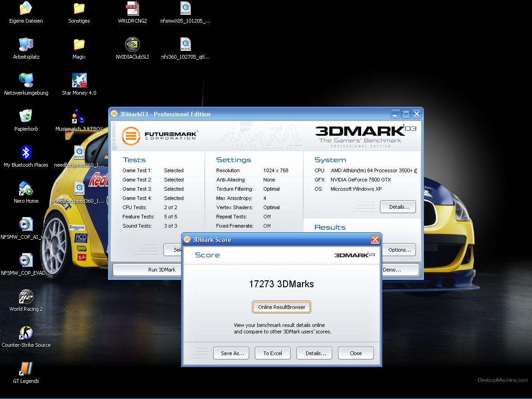This screenshot has width=532, height=399.
Task: Click the CPU Tests 2 of 2 value
Action: click(x=171, y=207)
